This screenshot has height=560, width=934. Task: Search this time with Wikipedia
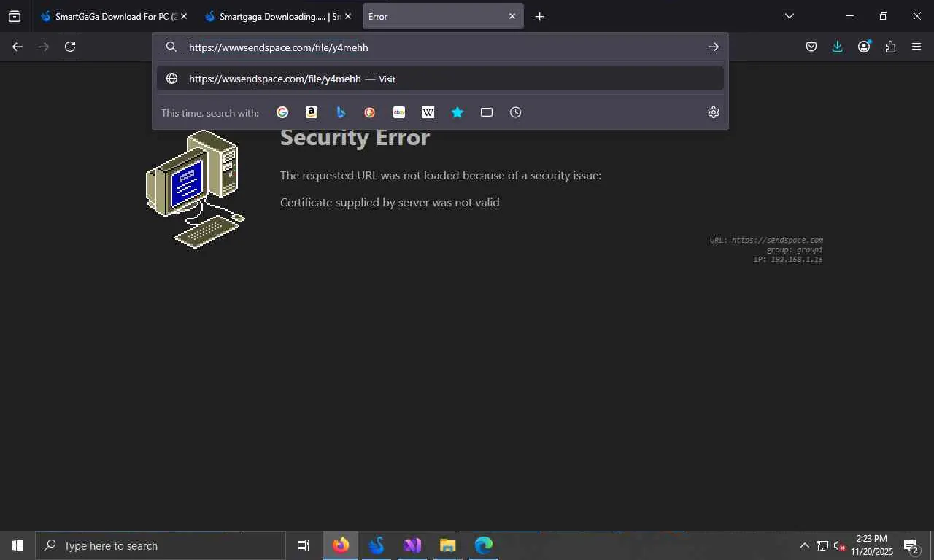[428, 112]
